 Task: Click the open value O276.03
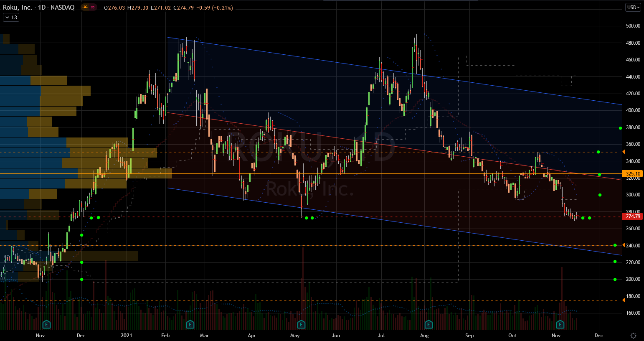pos(114,8)
